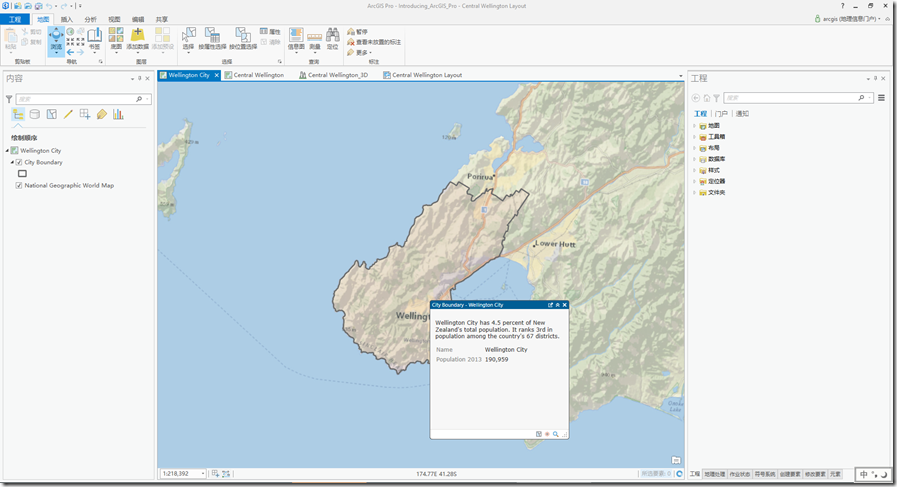
Task: Select the 浏览 (Explore) navigation tool
Action: pos(56,40)
